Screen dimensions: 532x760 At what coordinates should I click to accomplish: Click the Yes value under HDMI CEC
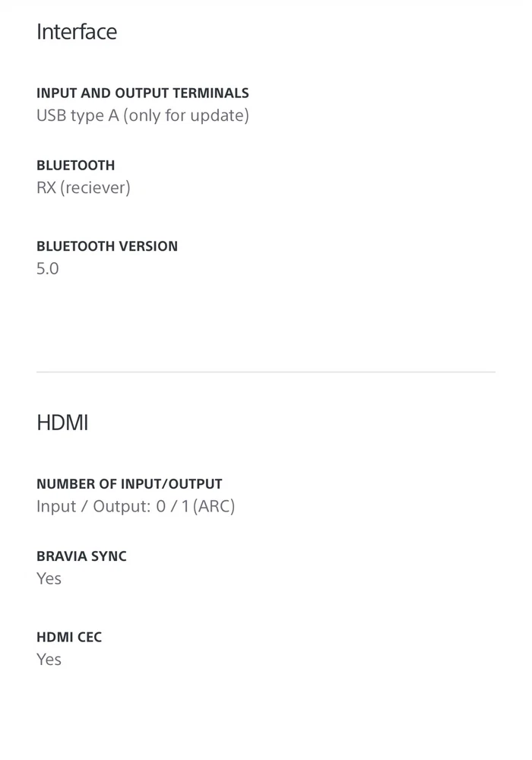click(x=49, y=660)
